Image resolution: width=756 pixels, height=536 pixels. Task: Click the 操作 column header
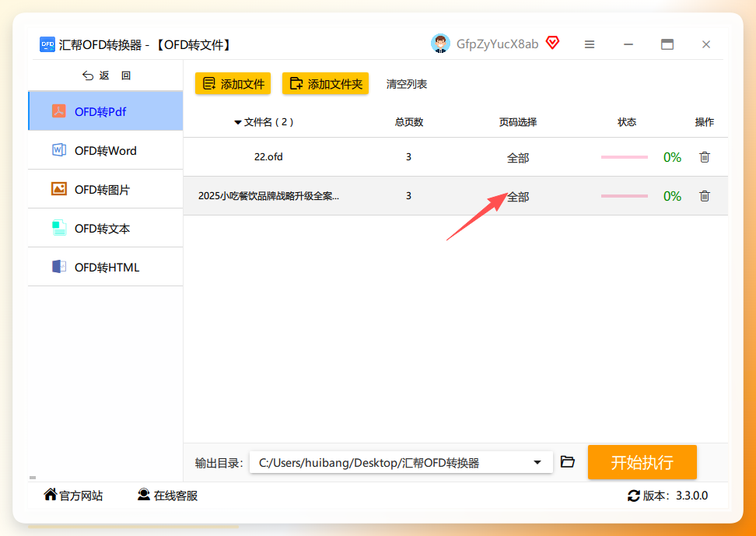705,122
